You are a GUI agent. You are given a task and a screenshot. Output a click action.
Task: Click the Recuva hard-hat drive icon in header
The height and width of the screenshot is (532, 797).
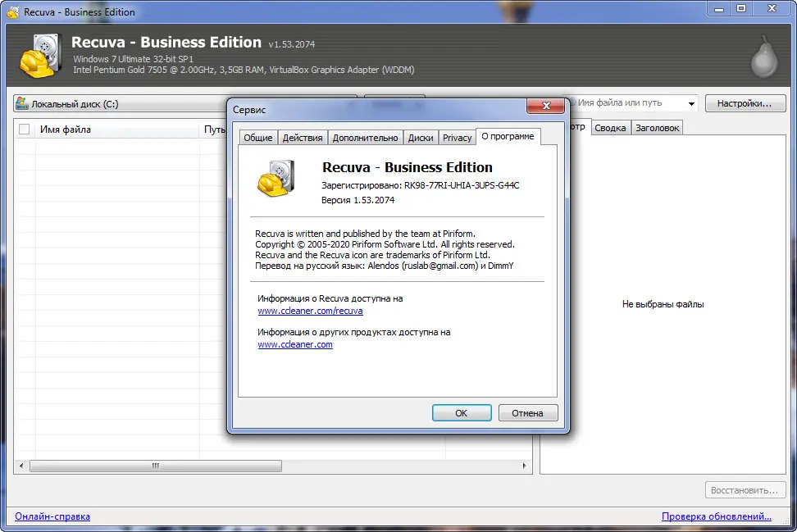point(41,56)
